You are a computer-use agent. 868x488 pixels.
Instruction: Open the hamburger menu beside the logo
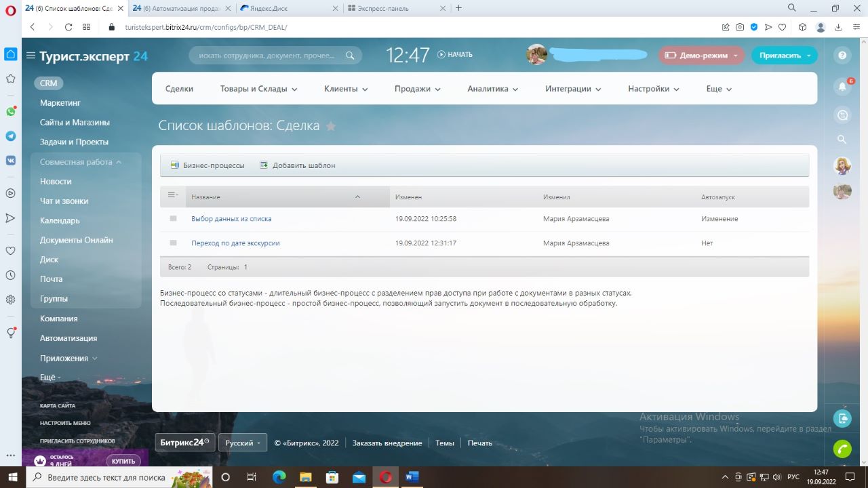point(31,56)
